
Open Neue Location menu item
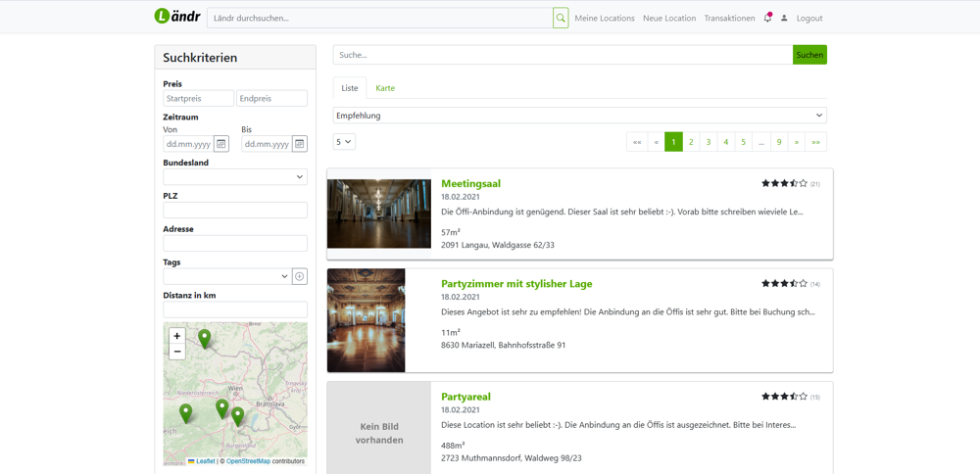coord(669,18)
